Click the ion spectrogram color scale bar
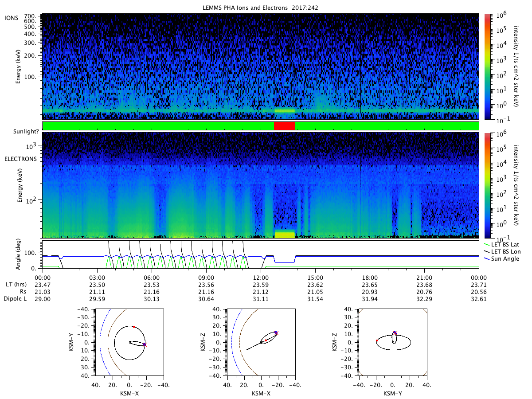The height and width of the screenshot is (399, 532). tap(487, 66)
